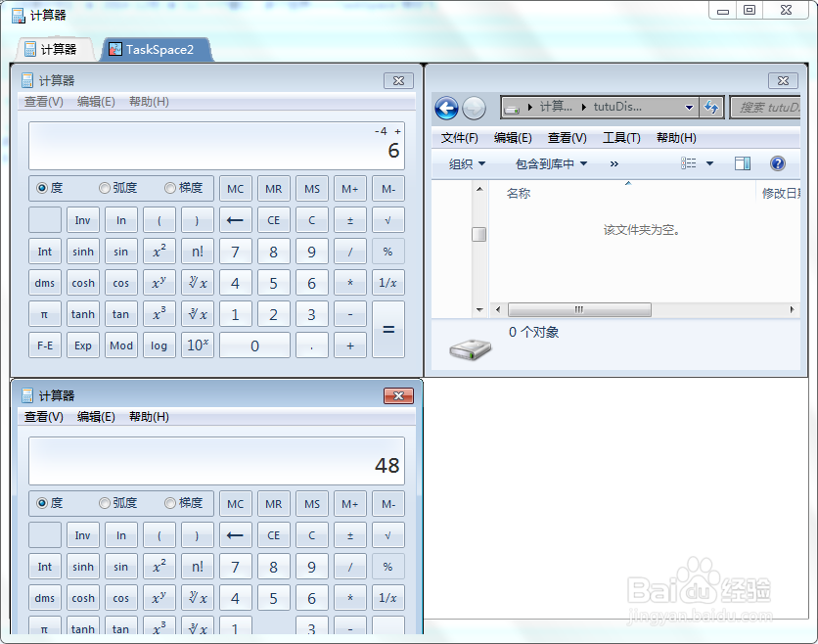Click the backspace arrow in bottom calculator
Viewport: 818px width, 644px height.
[x=235, y=535]
